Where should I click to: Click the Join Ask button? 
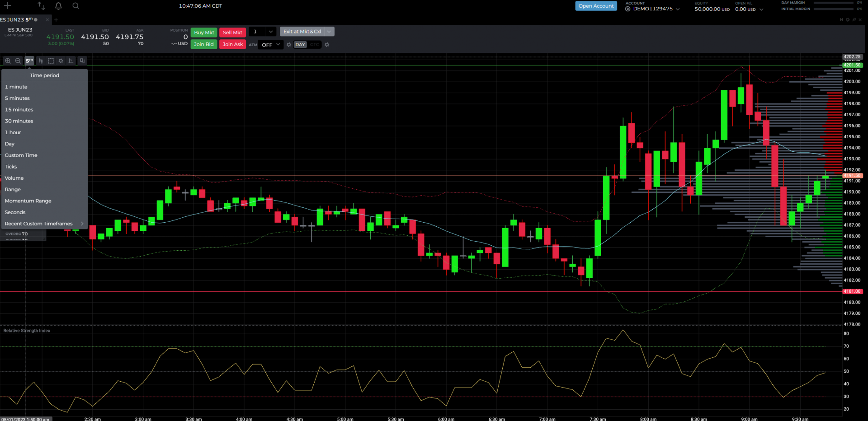click(x=232, y=44)
